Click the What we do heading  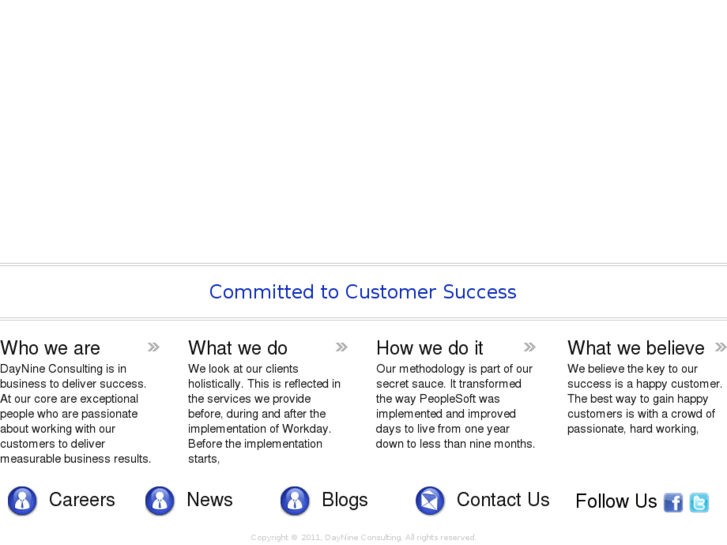pos(238,348)
